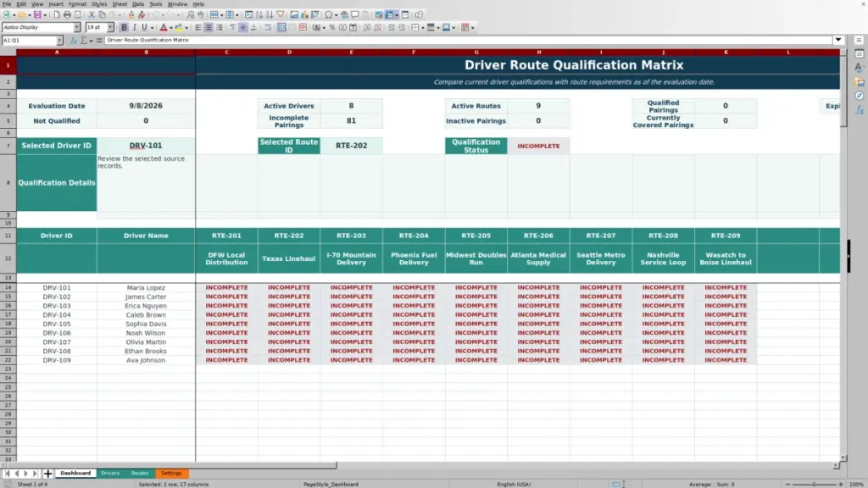868x488 pixels.
Task: Expand the formula bar dropdown arrow
Action: click(838, 40)
